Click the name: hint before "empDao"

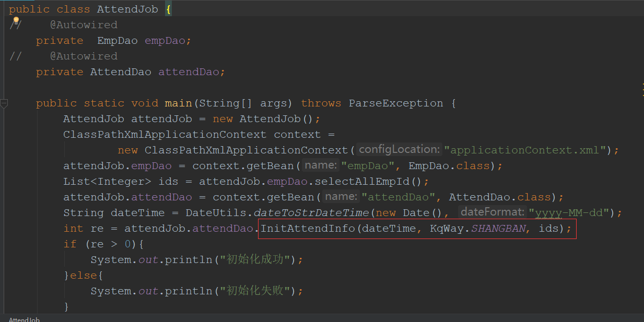(x=321, y=165)
